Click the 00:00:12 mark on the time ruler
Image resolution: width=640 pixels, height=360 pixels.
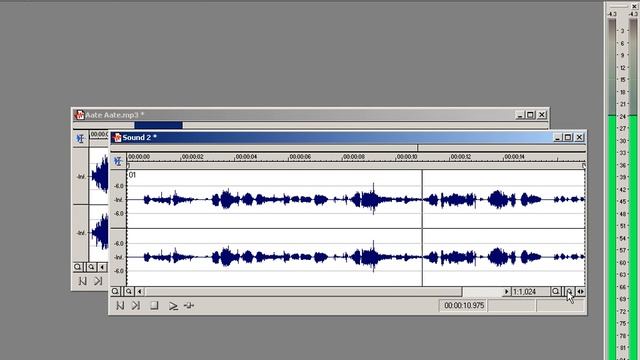click(x=461, y=157)
